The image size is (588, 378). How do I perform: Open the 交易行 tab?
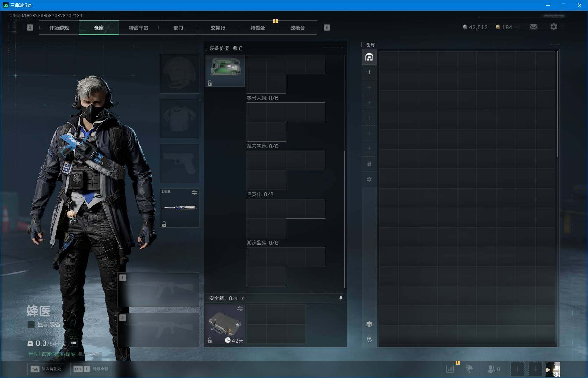218,28
